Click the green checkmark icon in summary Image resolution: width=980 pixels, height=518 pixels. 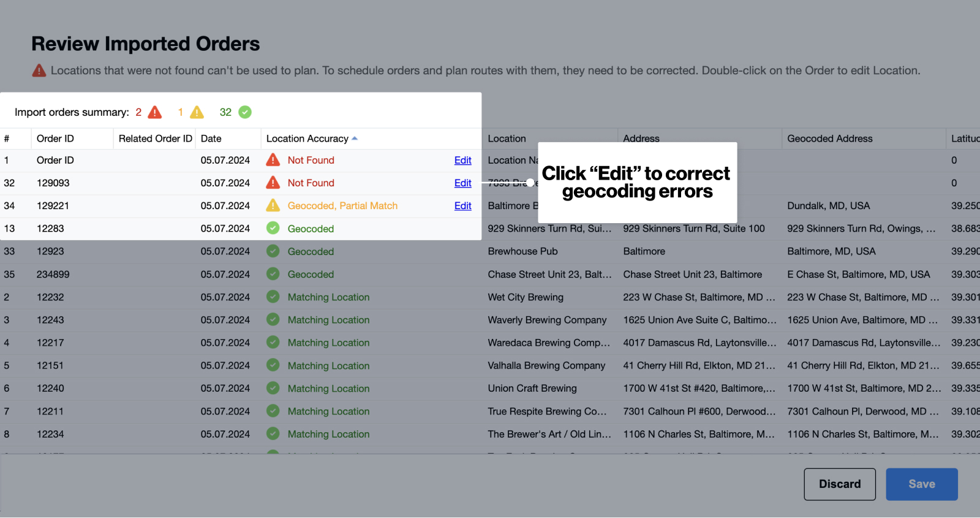[x=245, y=112]
